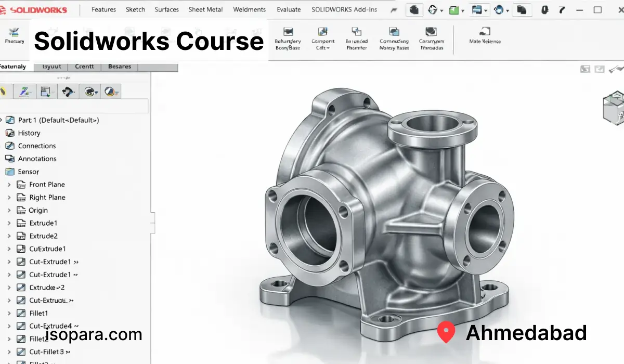Switch to the Evaluate tab
Viewport: 624px width, 364px height.
pyautogui.click(x=289, y=10)
